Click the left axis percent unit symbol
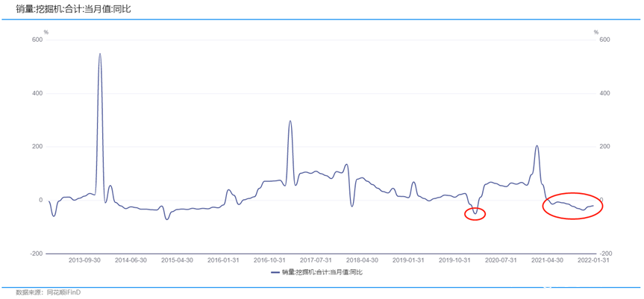Viewport: 644px width, 299px height. click(x=46, y=32)
